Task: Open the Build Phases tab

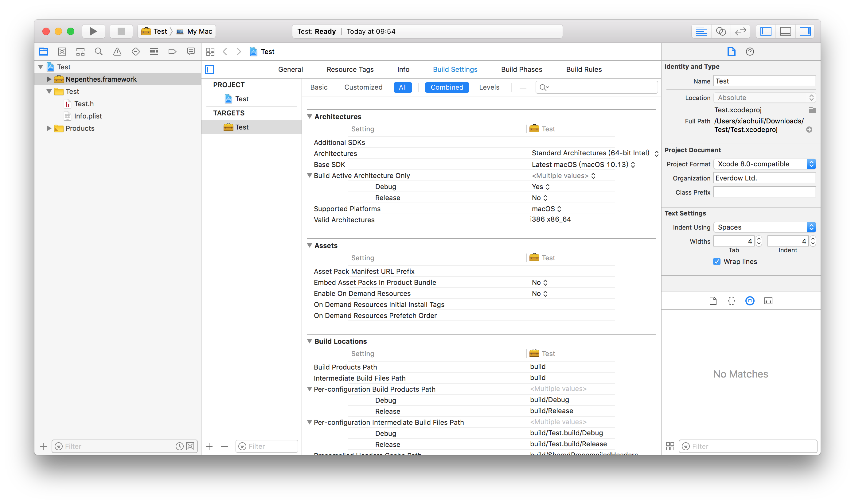Action: point(522,69)
